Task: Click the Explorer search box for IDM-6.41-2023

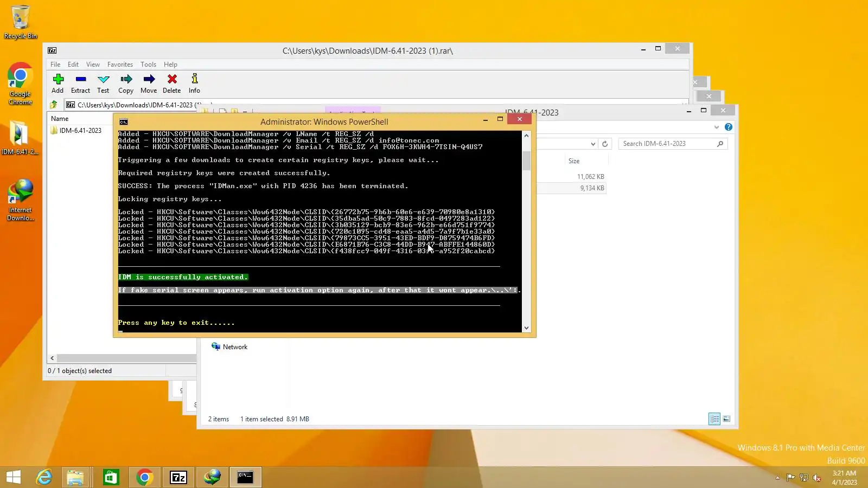Action: (x=667, y=144)
